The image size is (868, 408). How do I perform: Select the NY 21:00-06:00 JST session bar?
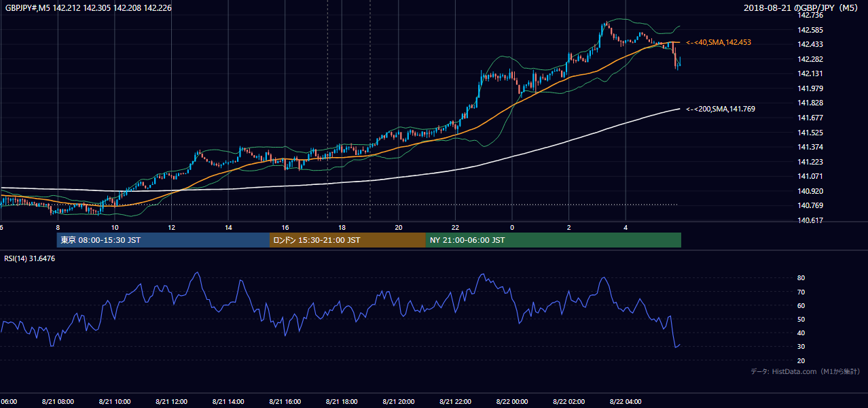[554, 240]
